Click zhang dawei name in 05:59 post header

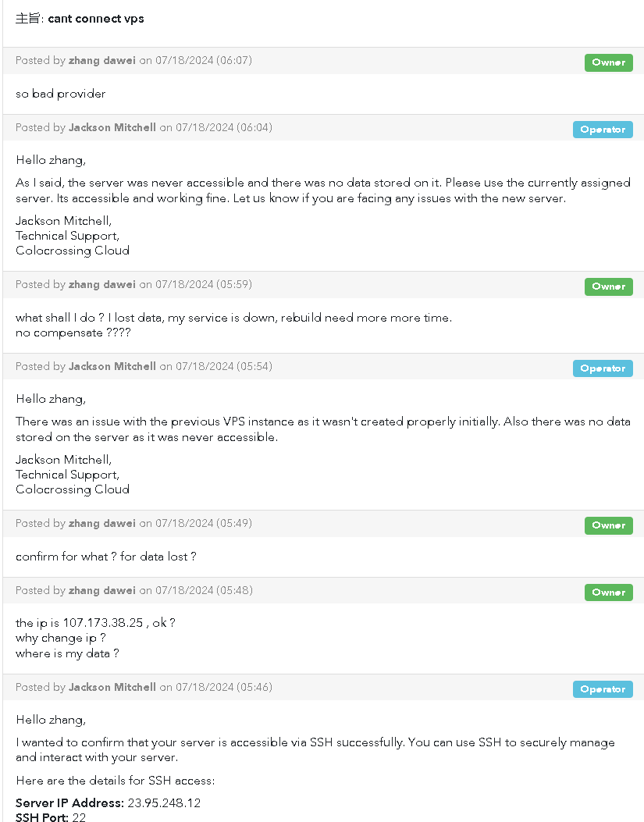pyautogui.click(x=101, y=284)
